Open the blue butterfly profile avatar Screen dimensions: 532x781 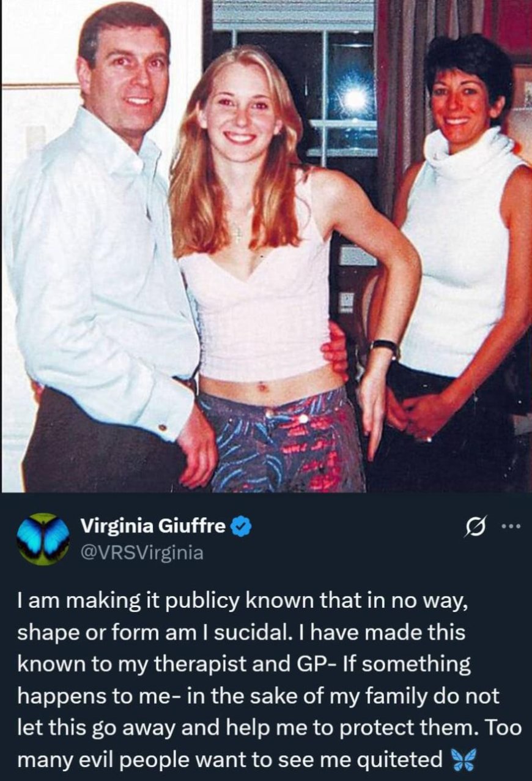(43, 539)
